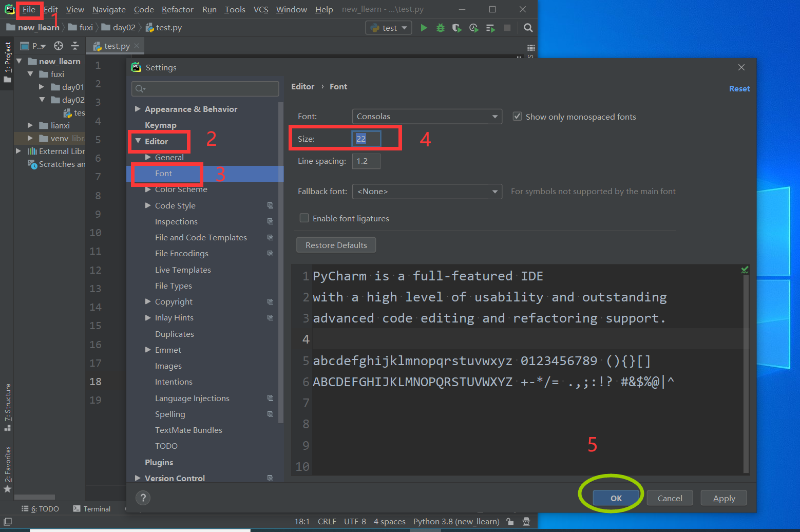Viewport: 800px width, 532px height.
Task: Open the Navigate menu
Action: point(109,9)
